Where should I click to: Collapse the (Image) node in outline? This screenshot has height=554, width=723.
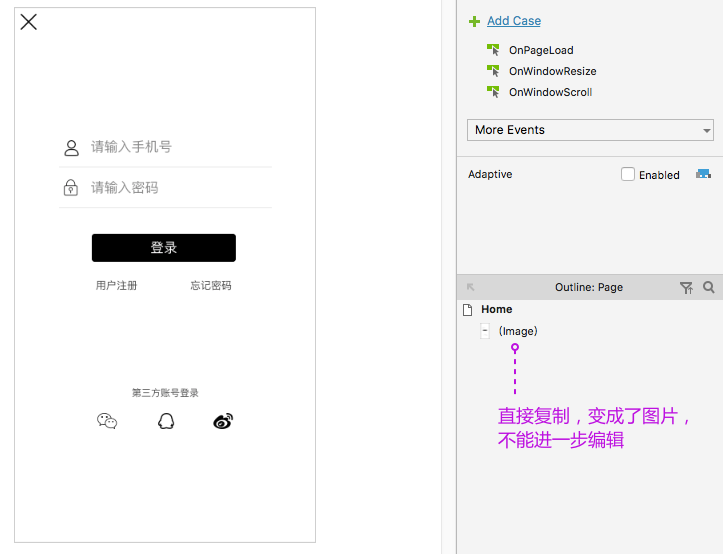click(x=485, y=331)
